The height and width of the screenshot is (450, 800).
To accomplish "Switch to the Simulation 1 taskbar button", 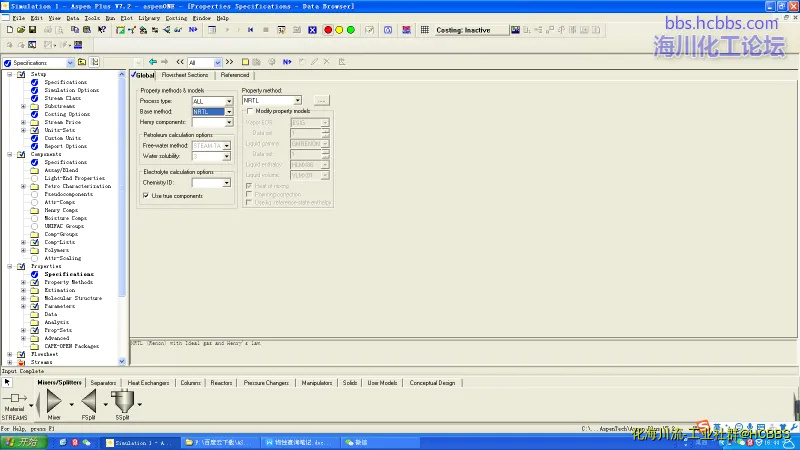I will (138, 442).
